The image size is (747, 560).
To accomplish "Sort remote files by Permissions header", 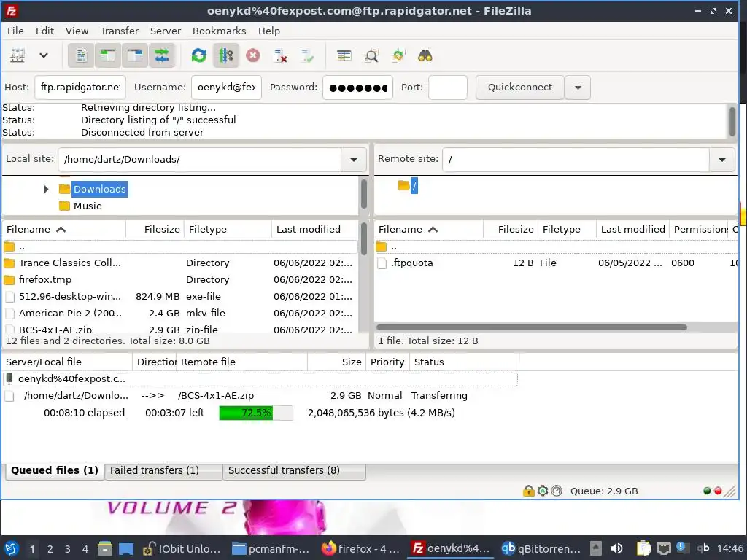I will click(x=699, y=229).
